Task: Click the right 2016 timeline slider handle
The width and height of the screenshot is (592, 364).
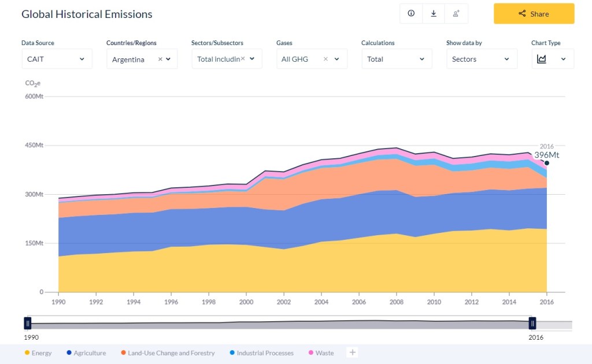Action: point(532,323)
